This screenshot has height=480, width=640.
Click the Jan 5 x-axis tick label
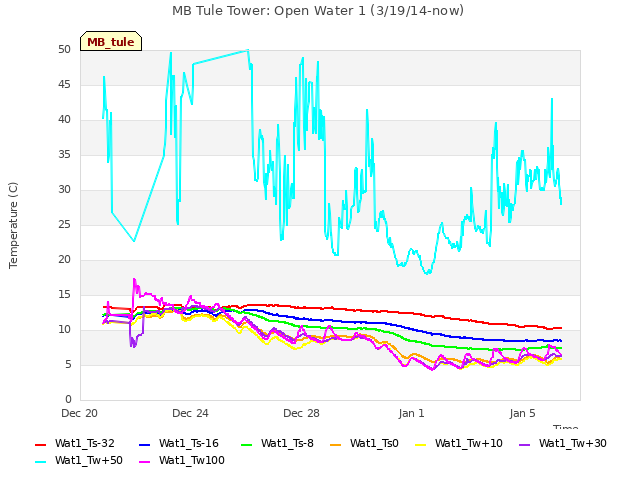(522, 413)
